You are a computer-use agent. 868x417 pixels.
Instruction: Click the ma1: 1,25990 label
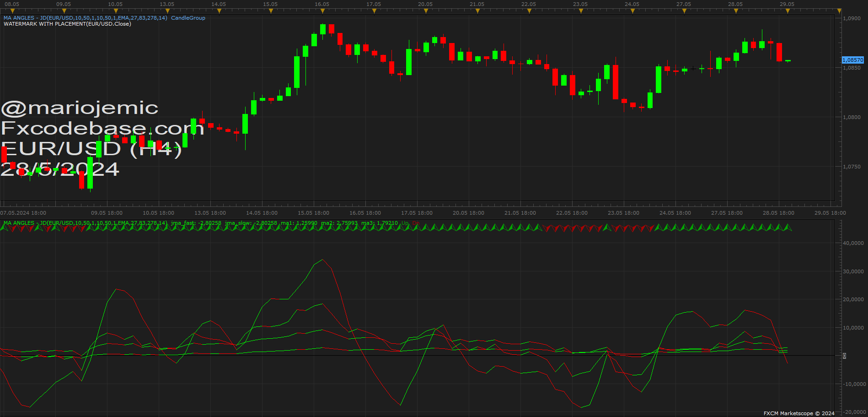[x=299, y=223]
